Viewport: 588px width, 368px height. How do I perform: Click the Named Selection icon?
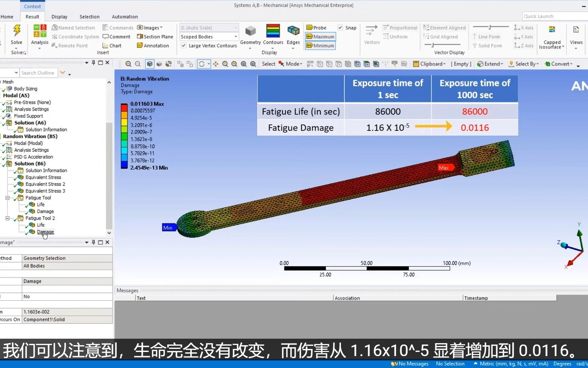click(73, 27)
